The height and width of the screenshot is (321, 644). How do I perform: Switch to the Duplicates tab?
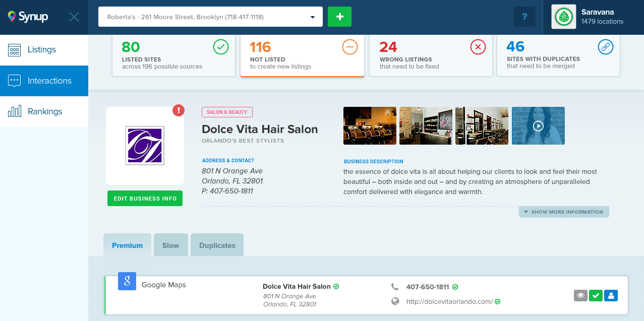(217, 245)
